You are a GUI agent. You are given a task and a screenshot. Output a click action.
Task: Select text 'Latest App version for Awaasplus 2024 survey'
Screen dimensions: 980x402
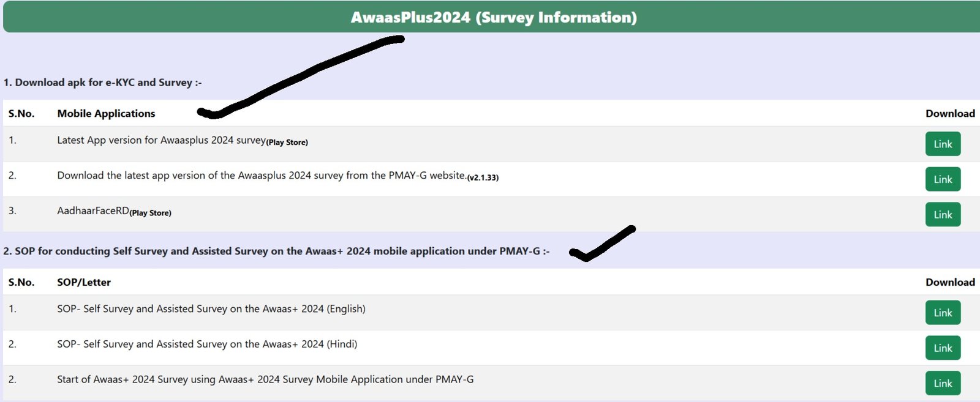coord(162,140)
